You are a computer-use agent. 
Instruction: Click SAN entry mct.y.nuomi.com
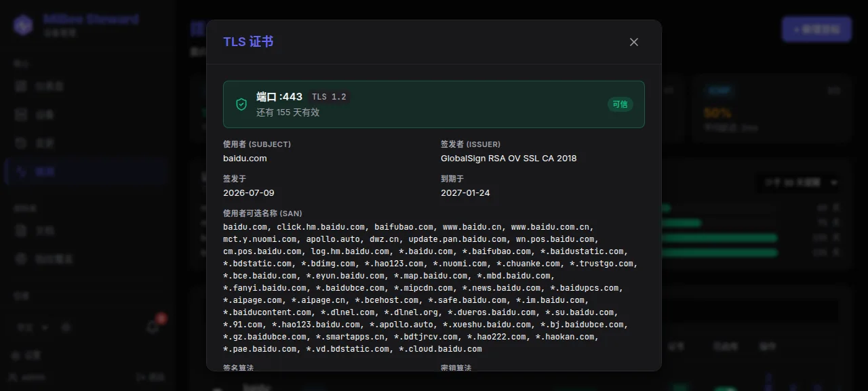click(x=260, y=239)
